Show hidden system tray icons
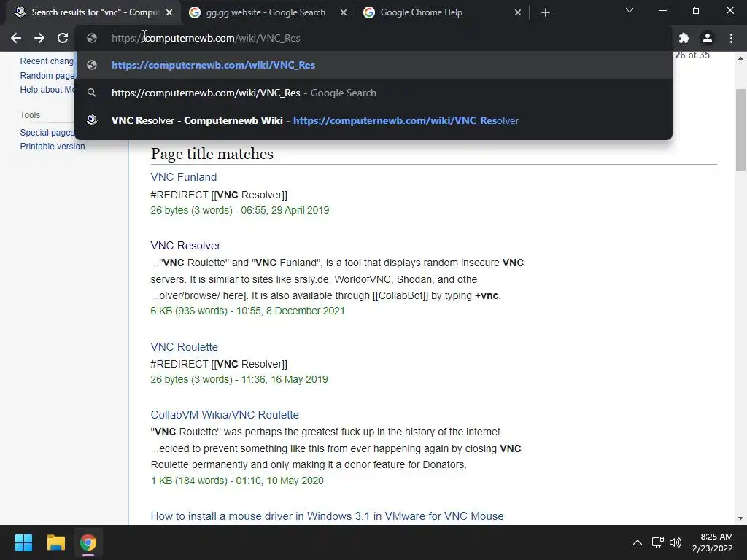This screenshot has height=560, width=747. (637, 542)
